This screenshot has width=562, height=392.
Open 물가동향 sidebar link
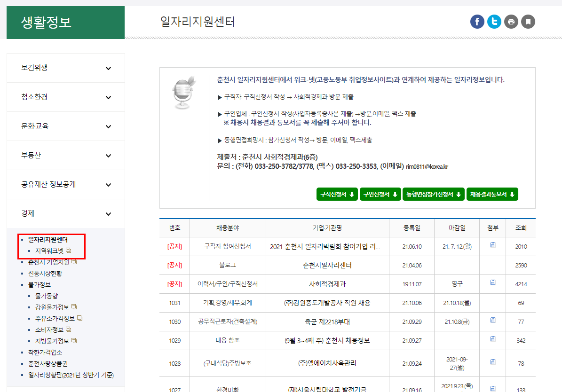[47, 296]
